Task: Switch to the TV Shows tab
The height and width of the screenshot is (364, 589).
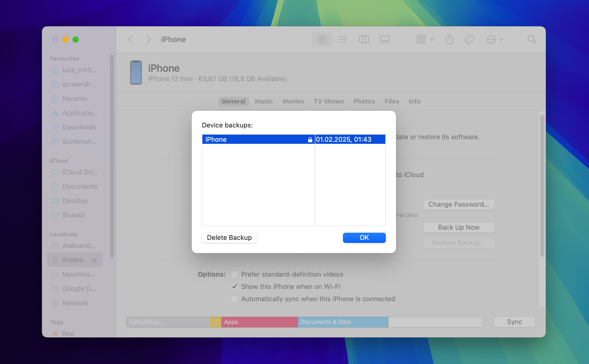Action: (329, 101)
